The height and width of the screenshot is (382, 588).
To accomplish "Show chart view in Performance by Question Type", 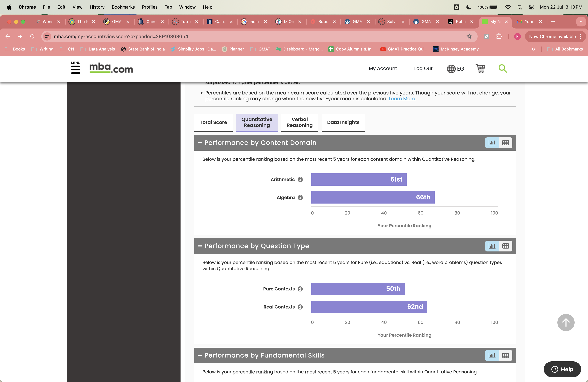I will [x=492, y=246].
